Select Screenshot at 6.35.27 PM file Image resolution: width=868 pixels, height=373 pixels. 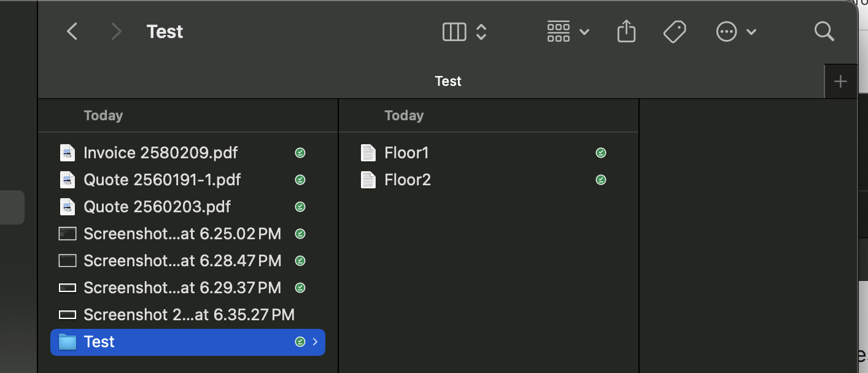pyautogui.click(x=188, y=315)
